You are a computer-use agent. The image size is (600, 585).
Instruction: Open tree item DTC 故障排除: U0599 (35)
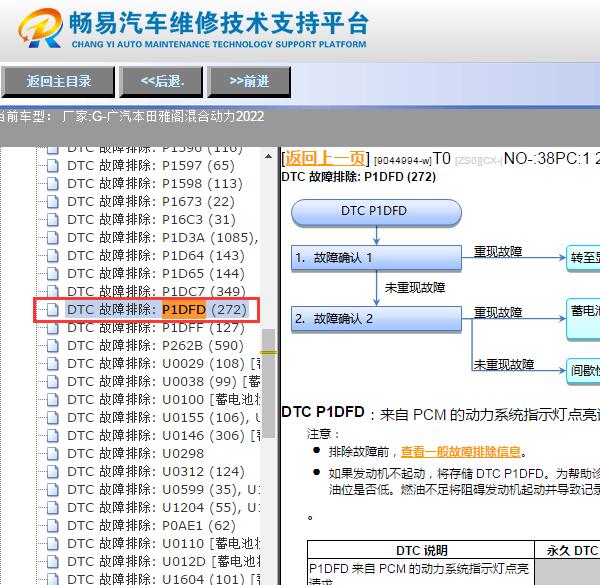tap(164, 489)
